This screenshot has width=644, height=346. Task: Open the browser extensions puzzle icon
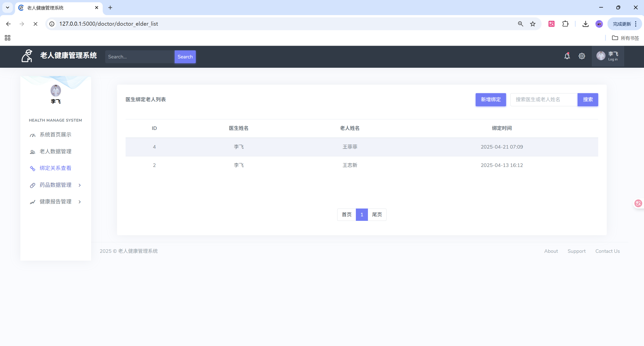[x=565, y=24]
